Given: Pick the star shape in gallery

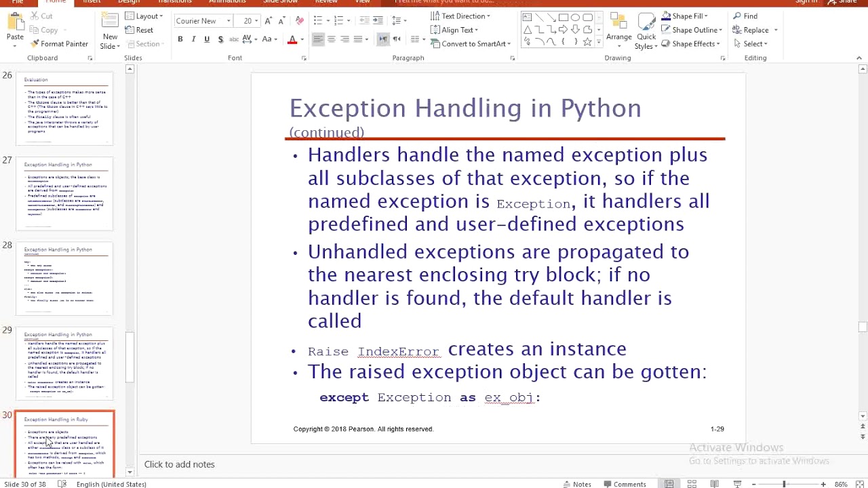Looking at the screenshot, I should (x=588, y=42).
